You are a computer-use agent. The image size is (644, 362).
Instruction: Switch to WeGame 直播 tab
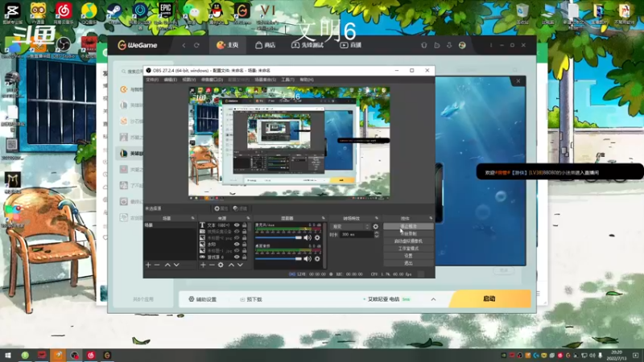[x=351, y=45]
